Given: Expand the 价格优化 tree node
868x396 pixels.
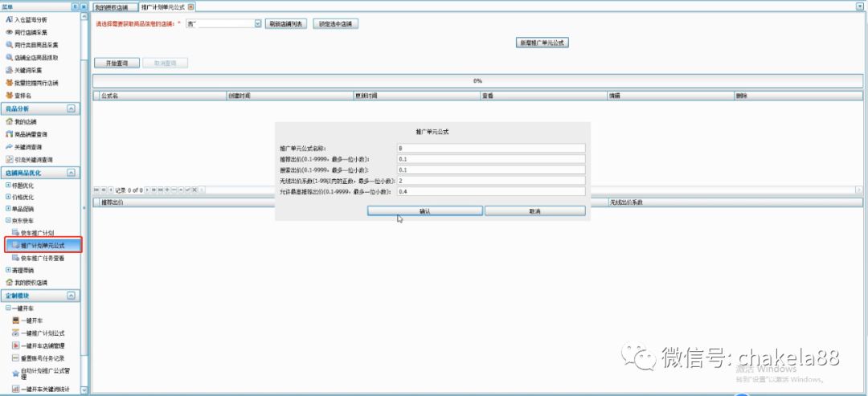Looking at the screenshot, I should click(x=8, y=197).
